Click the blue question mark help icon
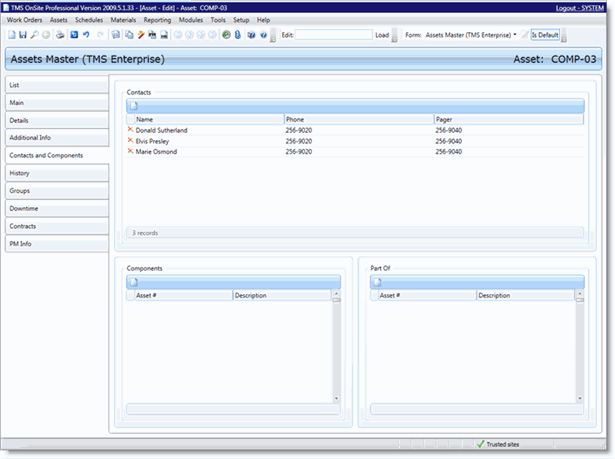Screen dimensions: 615x459 click(263, 35)
